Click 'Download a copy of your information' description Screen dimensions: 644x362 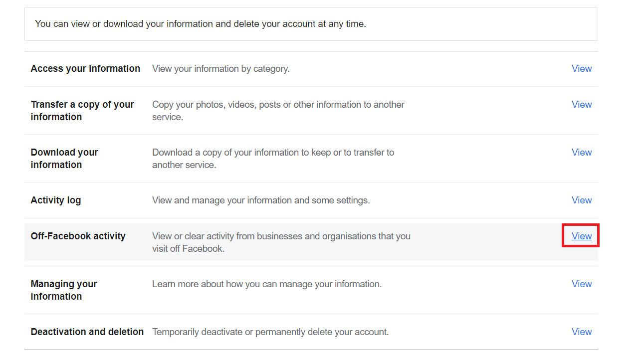point(273,159)
